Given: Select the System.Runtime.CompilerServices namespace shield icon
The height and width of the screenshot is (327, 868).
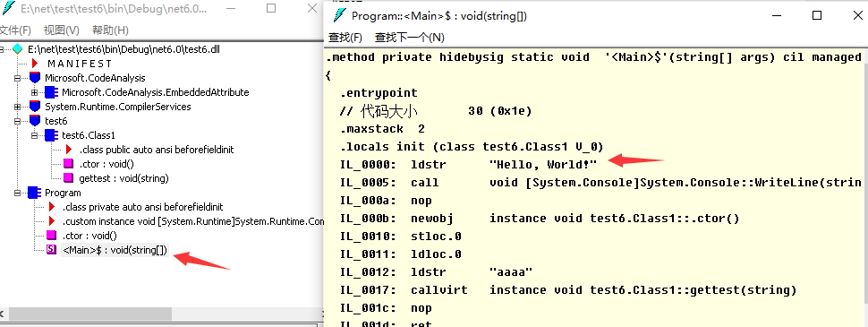Looking at the screenshot, I should (35, 107).
